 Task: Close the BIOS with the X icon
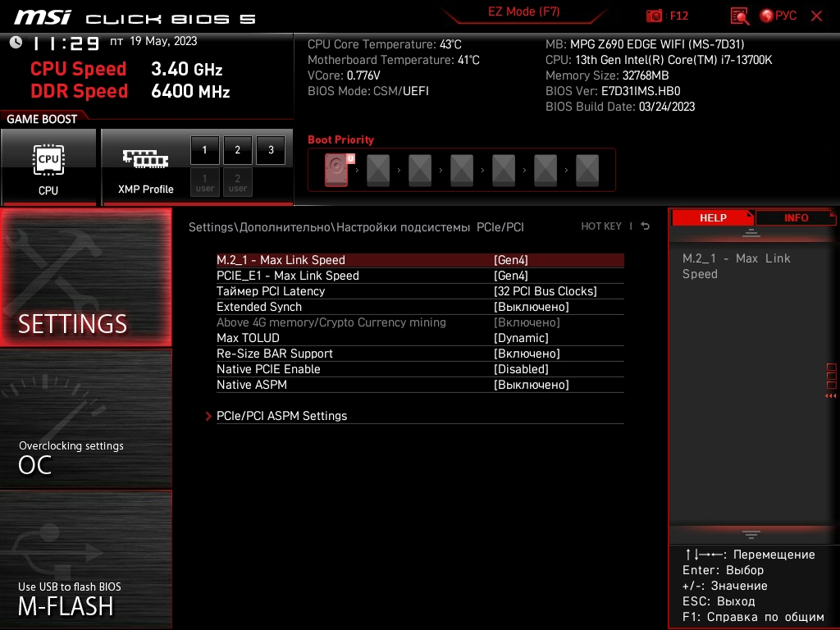[x=816, y=16]
